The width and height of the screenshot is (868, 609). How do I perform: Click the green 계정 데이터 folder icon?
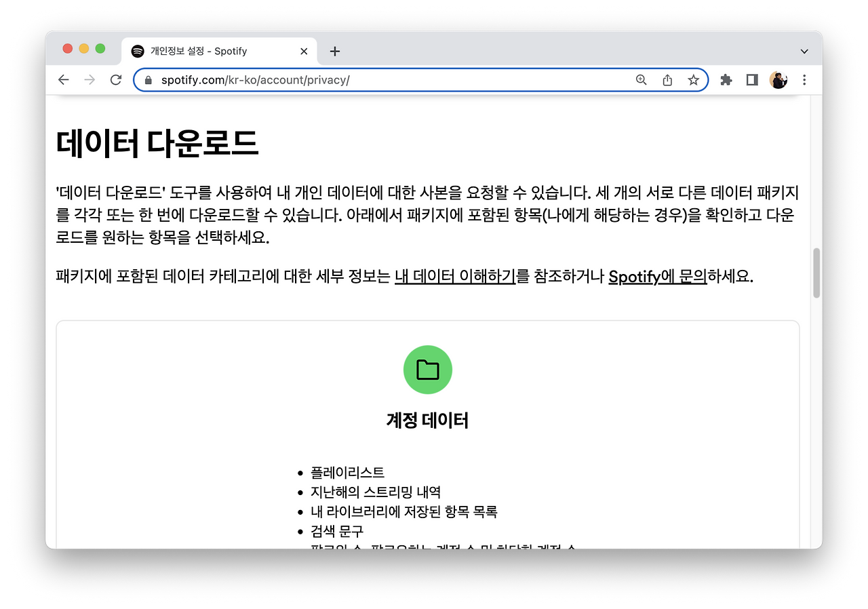(427, 369)
